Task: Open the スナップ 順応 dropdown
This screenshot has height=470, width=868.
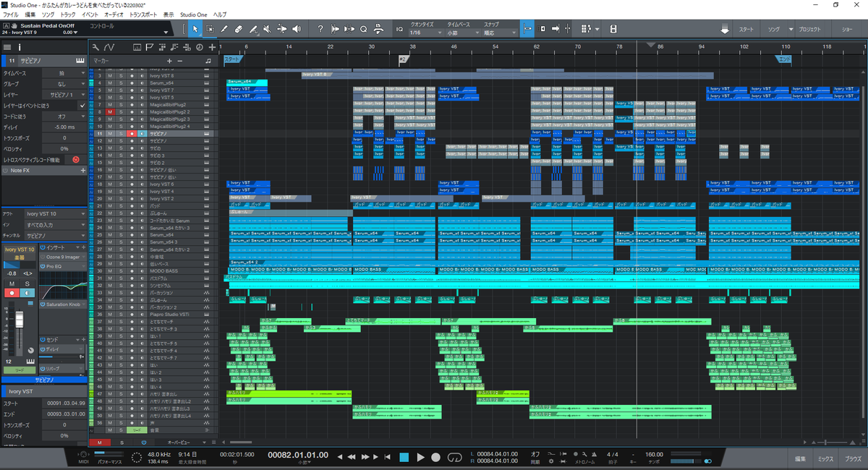Action: (500, 33)
